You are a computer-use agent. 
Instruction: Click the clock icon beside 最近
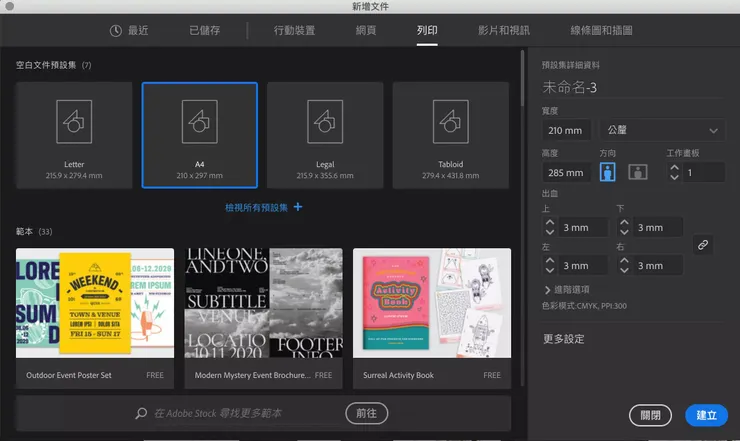[x=116, y=31]
